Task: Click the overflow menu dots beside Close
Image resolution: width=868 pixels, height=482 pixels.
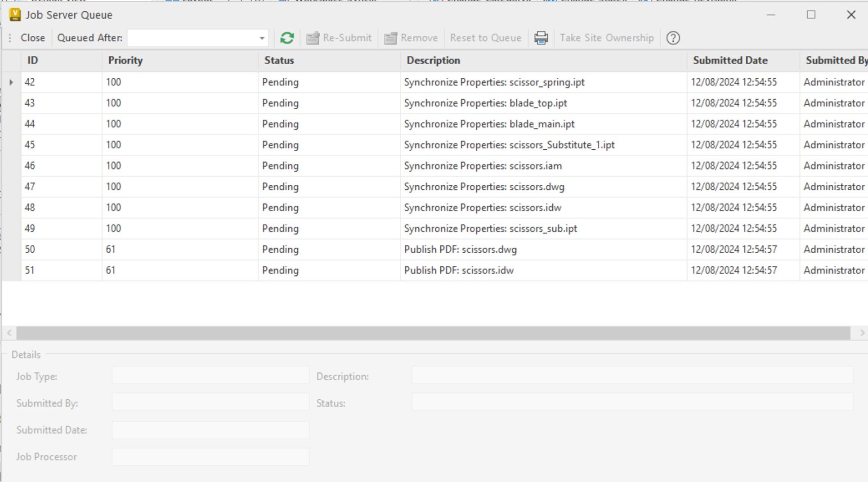Action: tap(9, 38)
